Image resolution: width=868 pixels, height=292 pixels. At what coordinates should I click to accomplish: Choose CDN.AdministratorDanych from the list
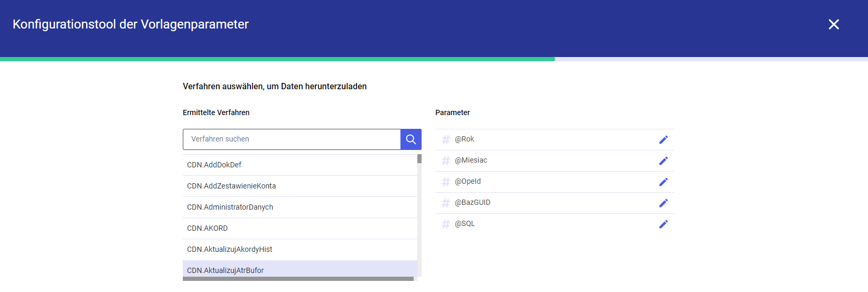click(300, 207)
